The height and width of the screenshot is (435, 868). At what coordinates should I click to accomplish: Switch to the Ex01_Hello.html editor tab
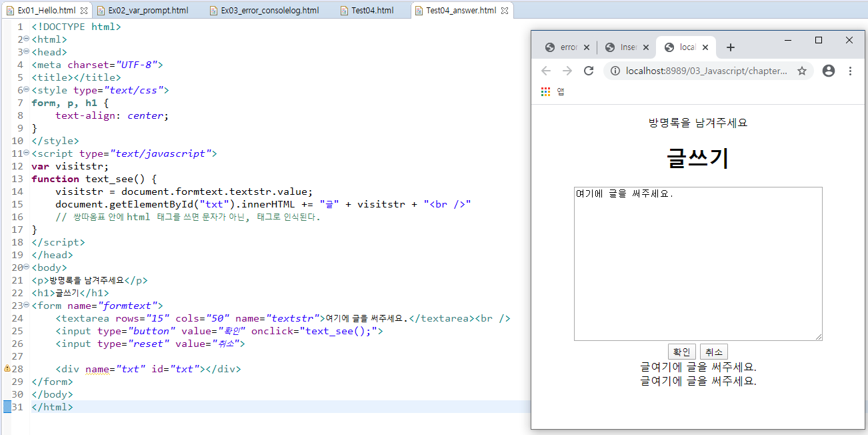(46, 11)
